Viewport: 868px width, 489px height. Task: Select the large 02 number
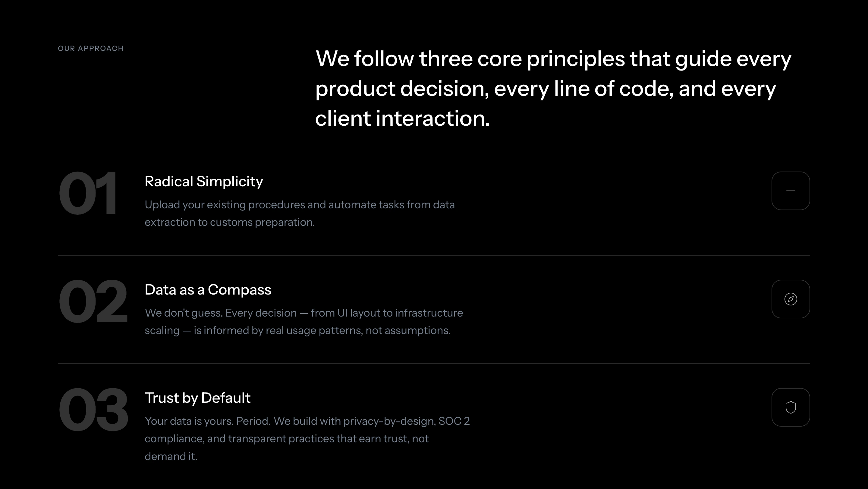tap(93, 301)
